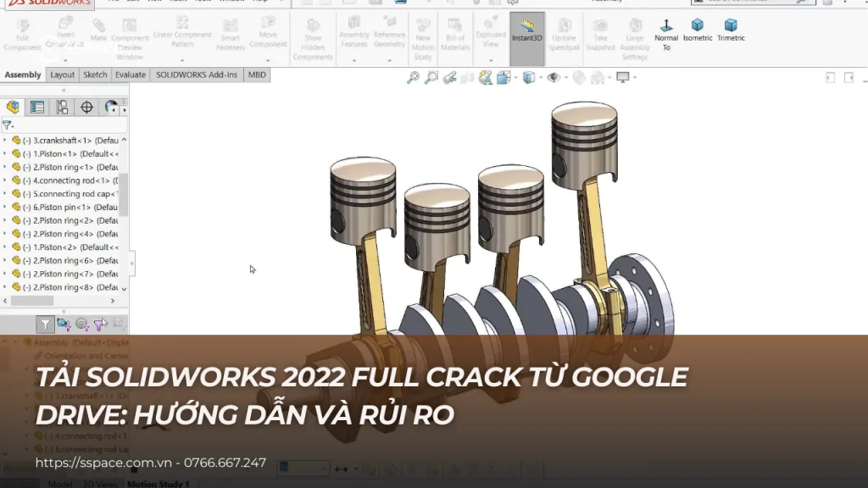Switch to the Evaluate tab

click(x=131, y=75)
